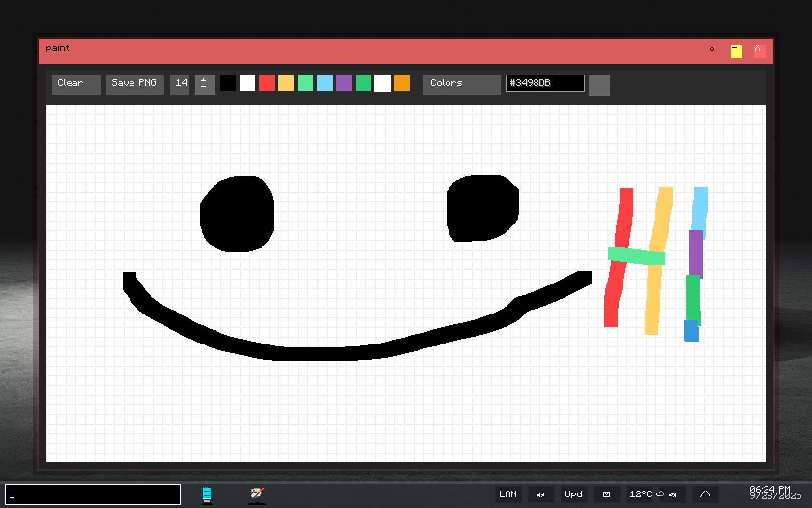Click the volume speaker tray icon

click(x=540, y=494)
